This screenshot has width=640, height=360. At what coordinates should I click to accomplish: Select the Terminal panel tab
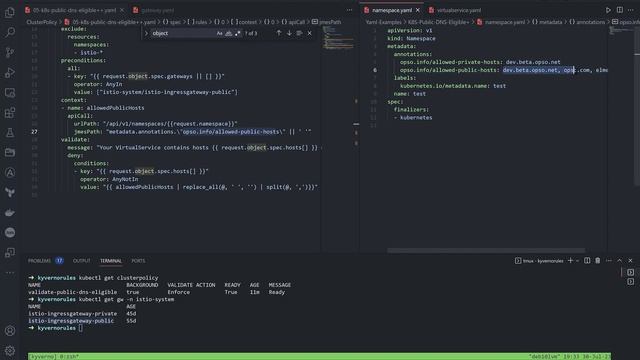click(111, 260)
